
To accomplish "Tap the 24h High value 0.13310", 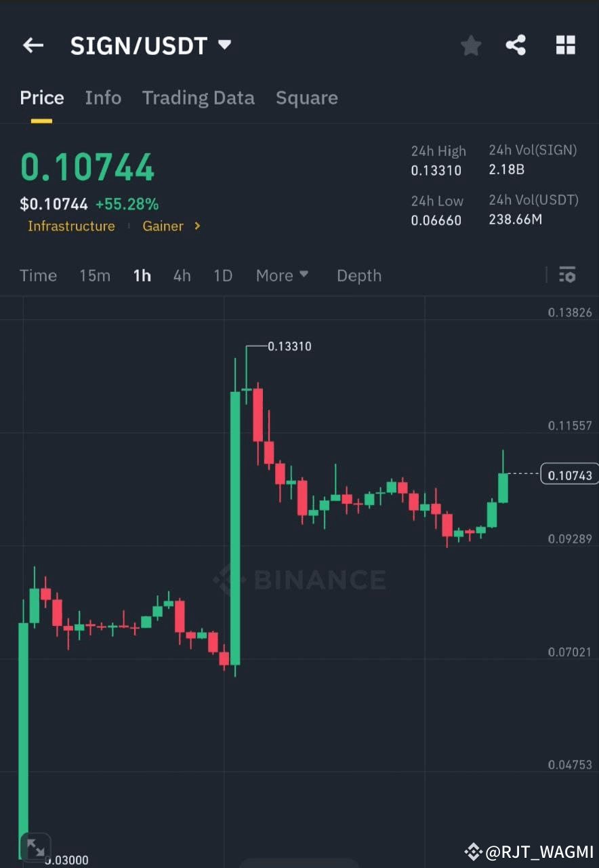I will 436,170.
